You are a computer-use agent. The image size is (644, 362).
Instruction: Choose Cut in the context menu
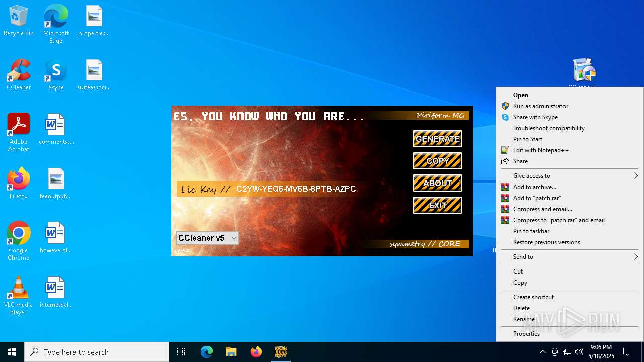click(570, 271)
